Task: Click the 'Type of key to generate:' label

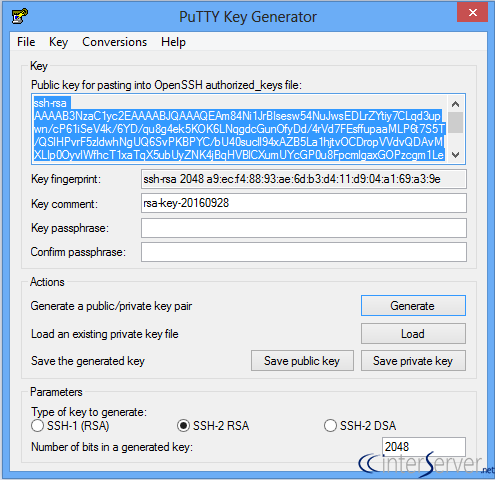Action: click(x=89, y=412)
